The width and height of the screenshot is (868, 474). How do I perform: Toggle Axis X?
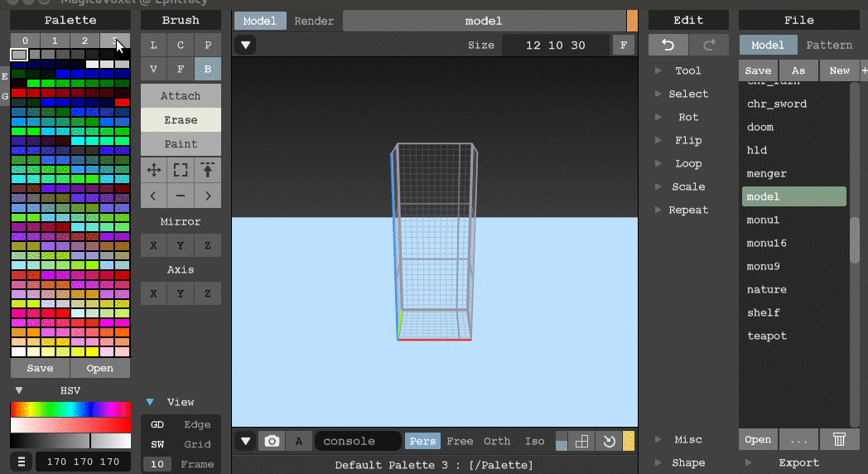pyautogui.click(x=153, y=293)
